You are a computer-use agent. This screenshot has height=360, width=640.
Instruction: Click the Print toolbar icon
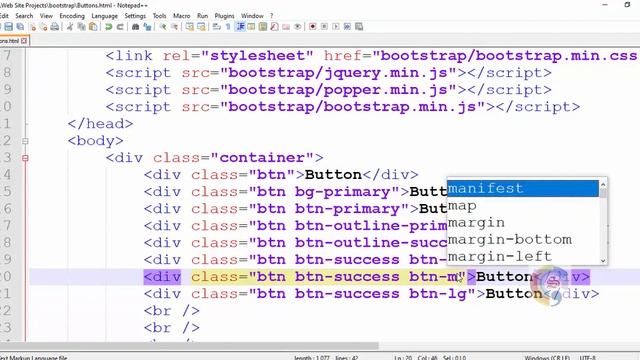[54, 27]
